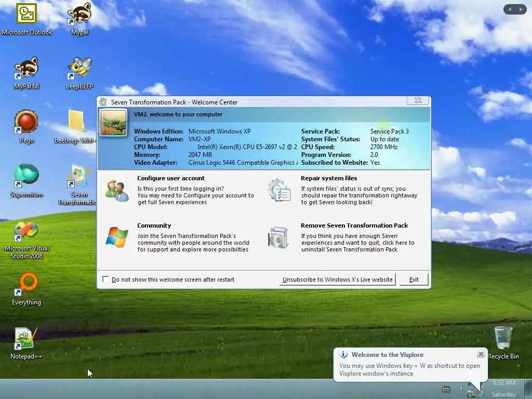The width and height of the screenshot is (532, 399).
Task: Click the keyboard icon in the taskbar
Action: click(446, 389)
